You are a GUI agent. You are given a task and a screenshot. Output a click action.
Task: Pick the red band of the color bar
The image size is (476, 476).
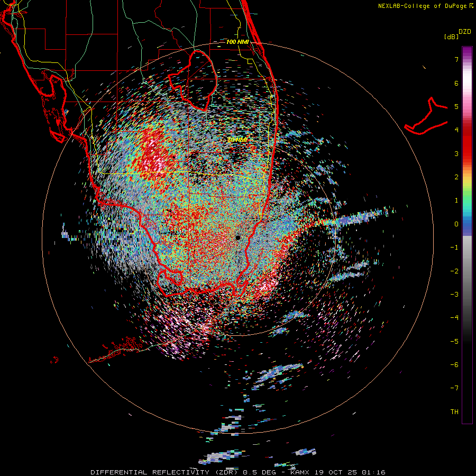point(467,143)
